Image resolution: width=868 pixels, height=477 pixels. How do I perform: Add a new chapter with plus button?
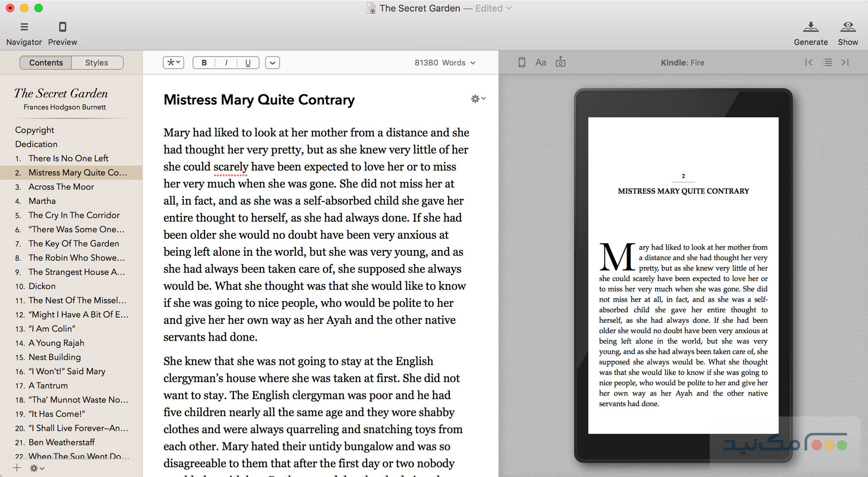(17, 468)
